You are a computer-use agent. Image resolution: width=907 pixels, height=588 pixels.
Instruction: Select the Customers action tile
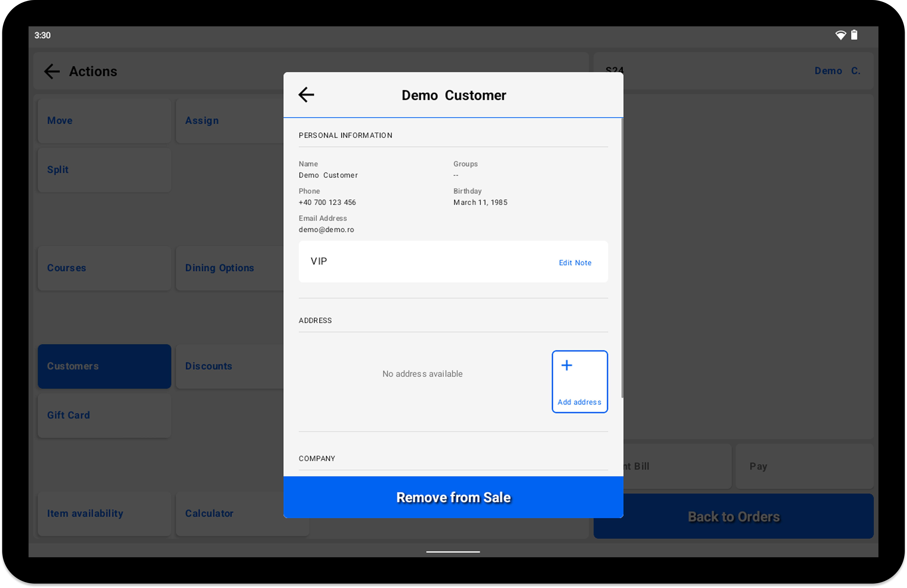[x=104, y=366]
